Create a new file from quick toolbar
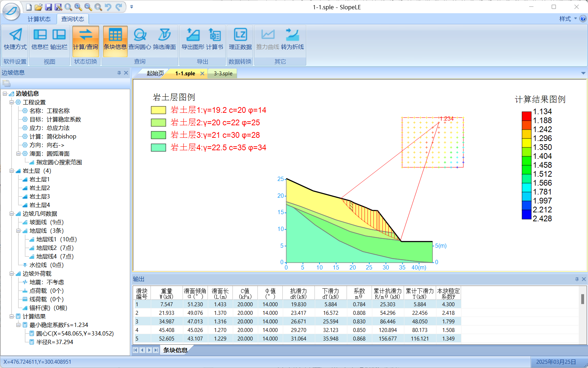This screenshot has width=588, height=368. (x=29, y=7)
